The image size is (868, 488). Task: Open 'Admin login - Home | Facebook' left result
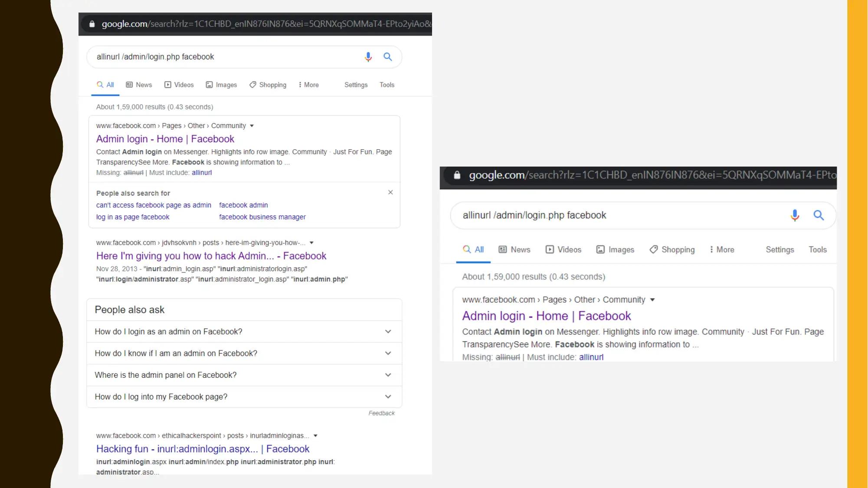click(x=165, y=139)
